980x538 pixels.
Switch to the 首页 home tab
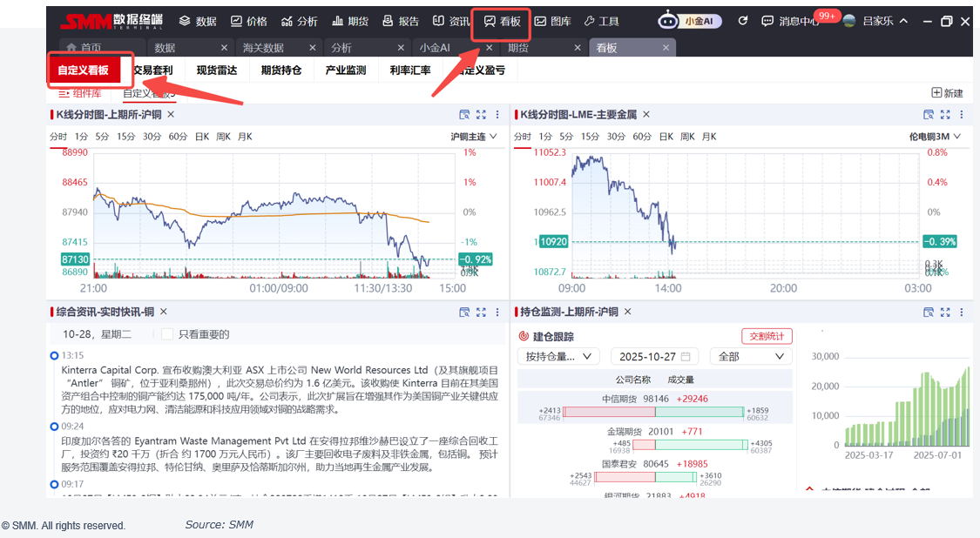click(x=84, y=48)
